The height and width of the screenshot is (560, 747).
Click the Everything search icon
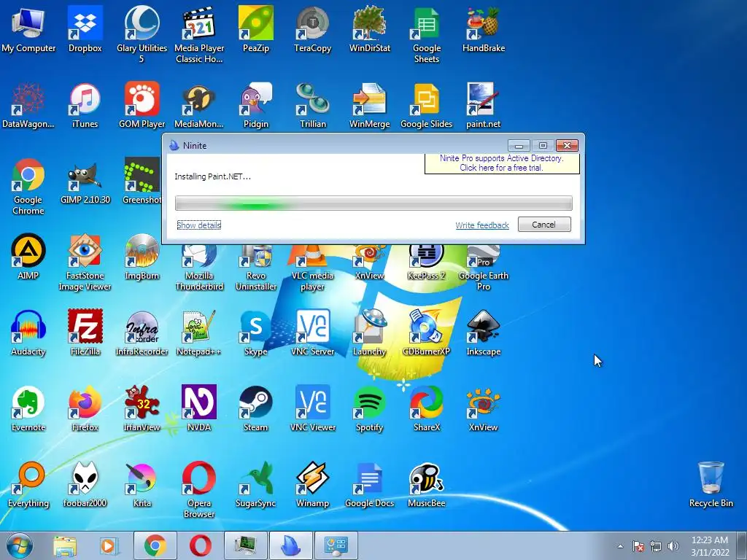click(x=28, y=485)
